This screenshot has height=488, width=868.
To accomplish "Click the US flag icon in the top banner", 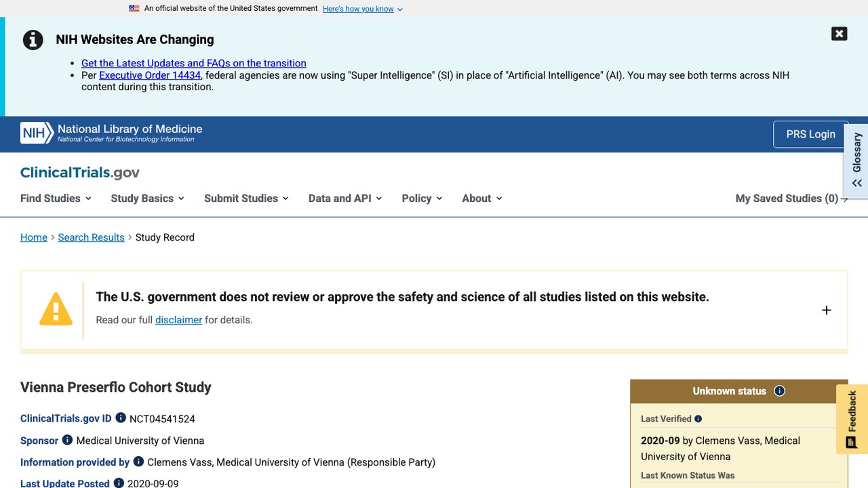I will 134,9.
